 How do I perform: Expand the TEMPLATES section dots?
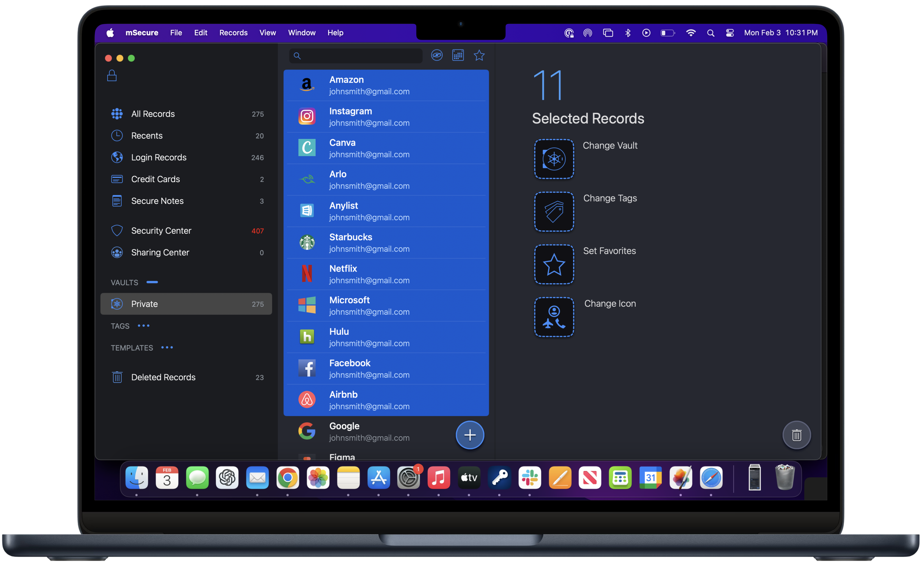coord(167,347)
